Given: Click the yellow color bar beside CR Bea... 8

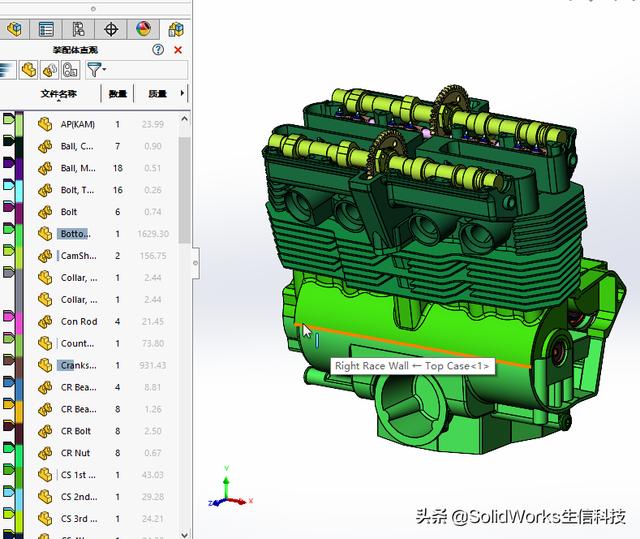Looking at the screenshot, I should (x=19, y=409).
